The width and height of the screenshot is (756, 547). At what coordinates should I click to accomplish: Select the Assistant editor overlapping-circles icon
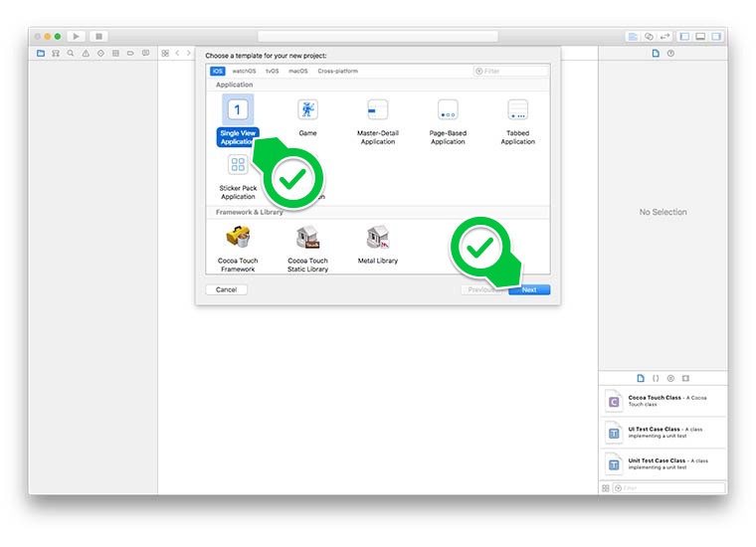coord(649,36)
